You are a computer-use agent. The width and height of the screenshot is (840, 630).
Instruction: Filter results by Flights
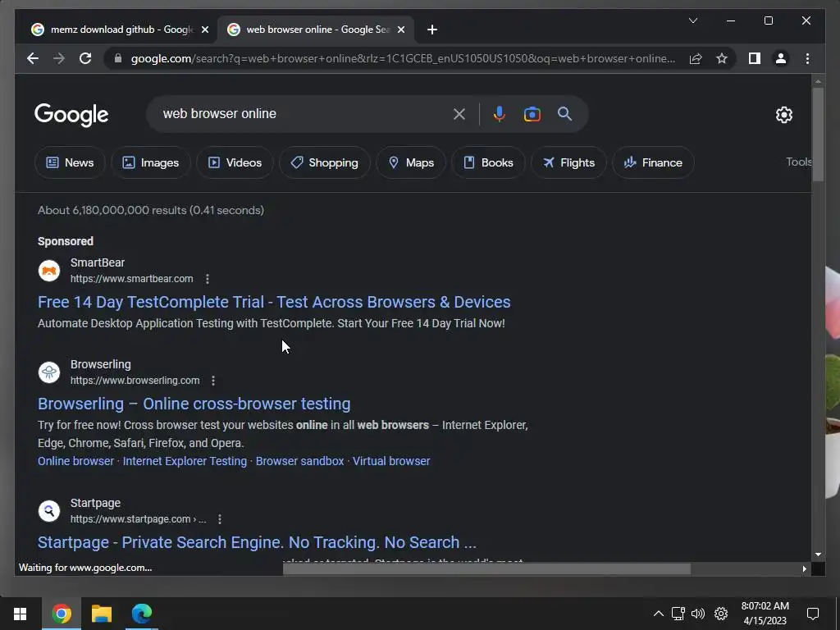[x=568, y=162]
